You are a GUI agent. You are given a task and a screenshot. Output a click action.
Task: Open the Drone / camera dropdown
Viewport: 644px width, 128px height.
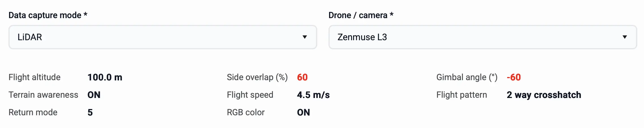pos(482,37)
